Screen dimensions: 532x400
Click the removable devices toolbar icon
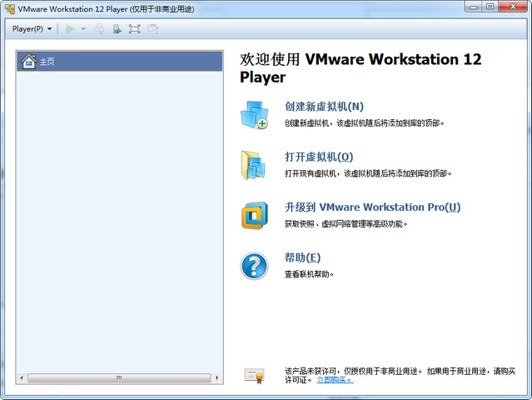click(117, 29)
